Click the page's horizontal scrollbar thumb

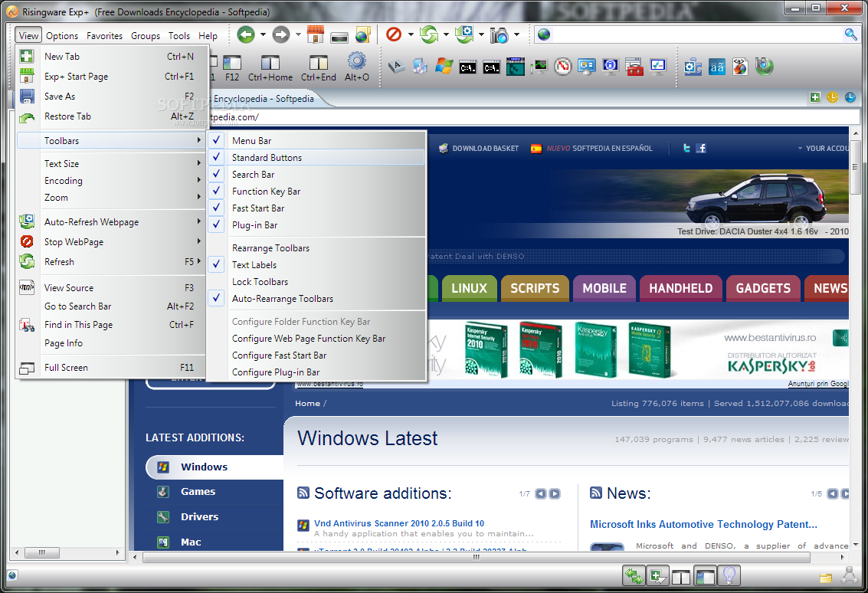pos(476,557)
